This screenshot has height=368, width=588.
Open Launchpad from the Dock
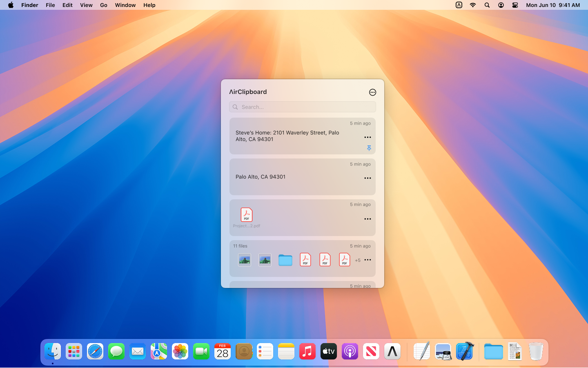click(x=74, y=351)
